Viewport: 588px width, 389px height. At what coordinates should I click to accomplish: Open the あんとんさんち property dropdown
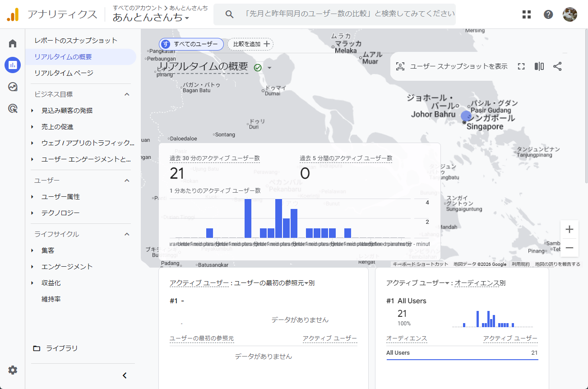point(151,18)
